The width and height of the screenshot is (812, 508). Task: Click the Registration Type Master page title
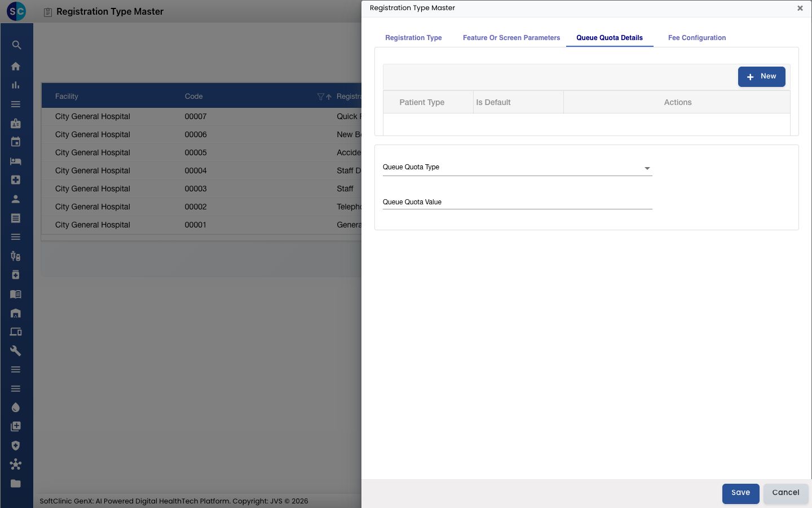tap(110, 11)
